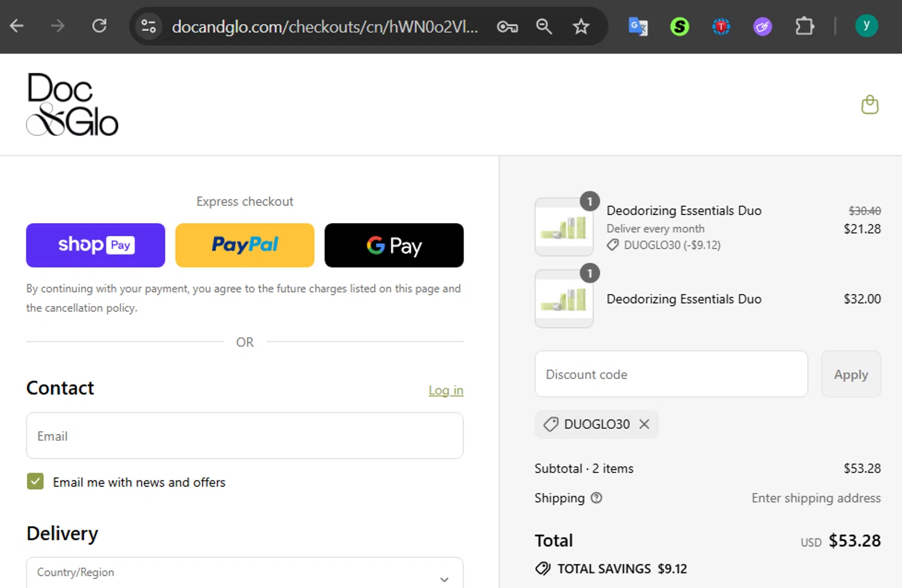Screen dimensions: 902x588
Task: Pay with Google Pay
Action: [x=394, y=245]
